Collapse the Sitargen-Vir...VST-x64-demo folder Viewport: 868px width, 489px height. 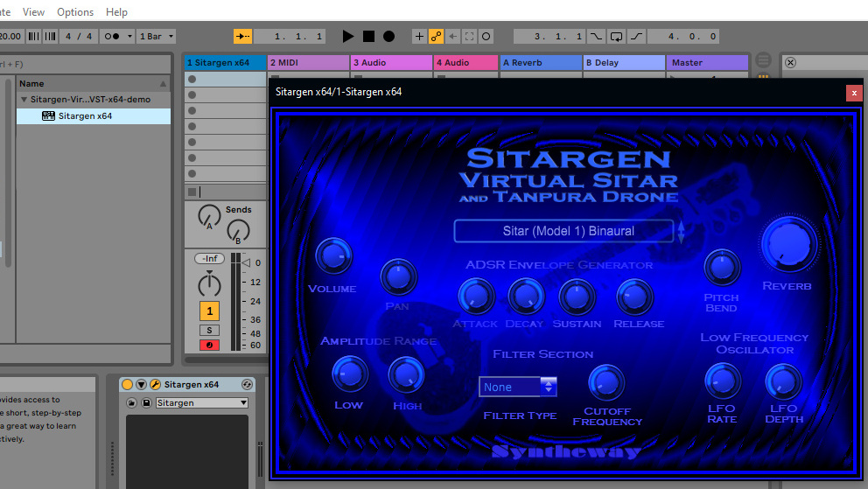(x=24, y=100)
